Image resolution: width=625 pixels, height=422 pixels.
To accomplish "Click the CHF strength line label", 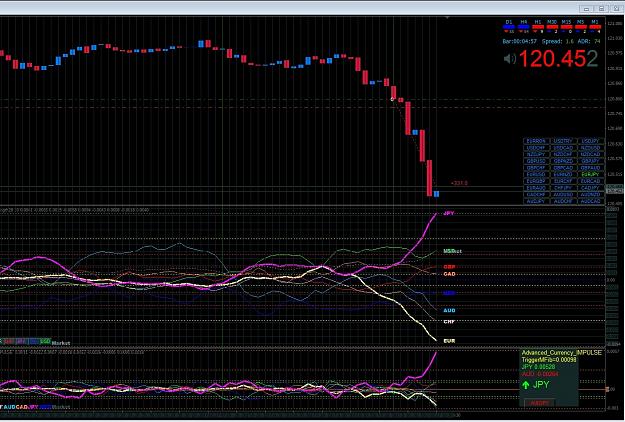I will coord(449,322).
